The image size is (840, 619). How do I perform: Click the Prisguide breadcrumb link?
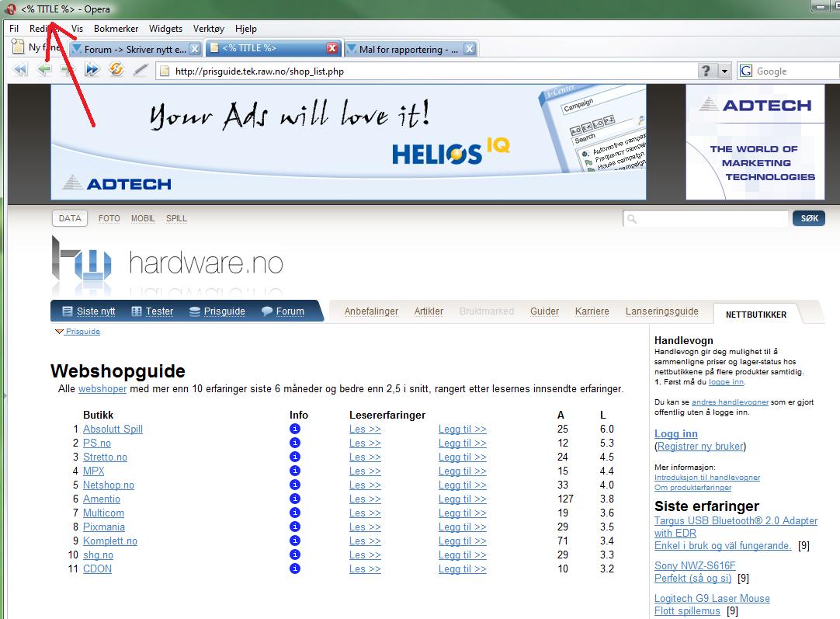pyautogui.click(x=82, y=331)
